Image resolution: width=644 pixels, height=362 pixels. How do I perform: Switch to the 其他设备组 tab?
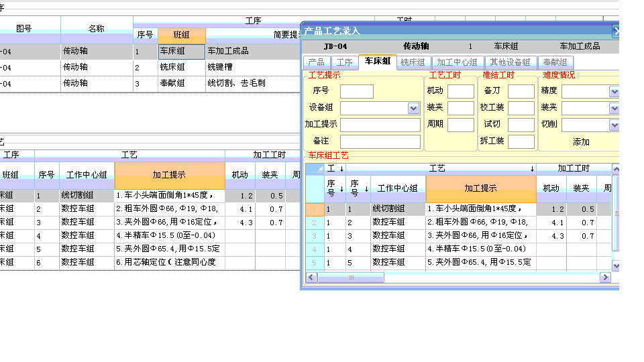(x=510, y=62)
